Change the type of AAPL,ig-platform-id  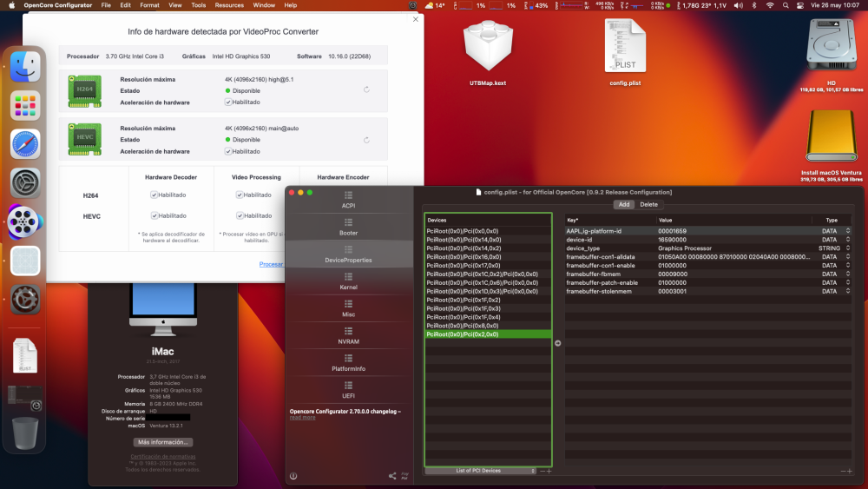click(847, 231)
